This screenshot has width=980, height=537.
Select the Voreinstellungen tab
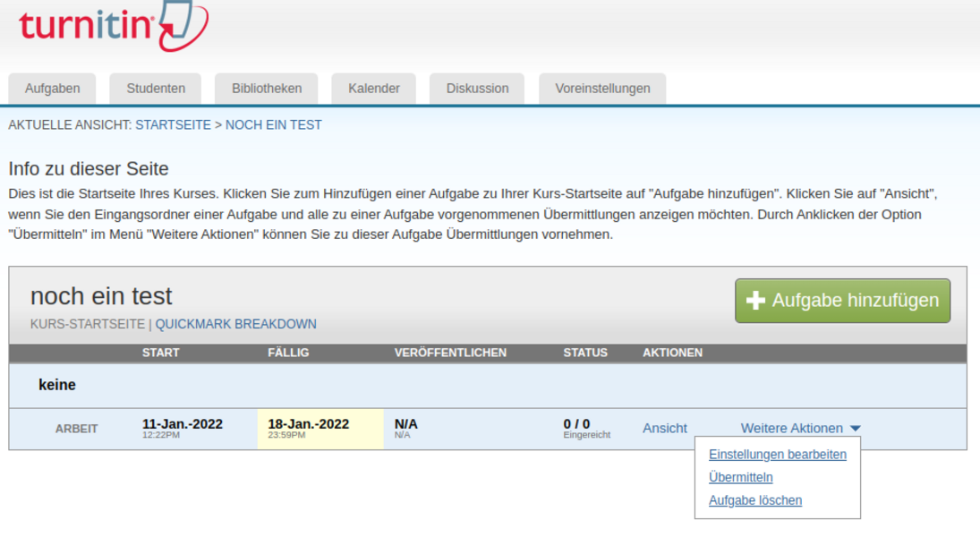602,89
